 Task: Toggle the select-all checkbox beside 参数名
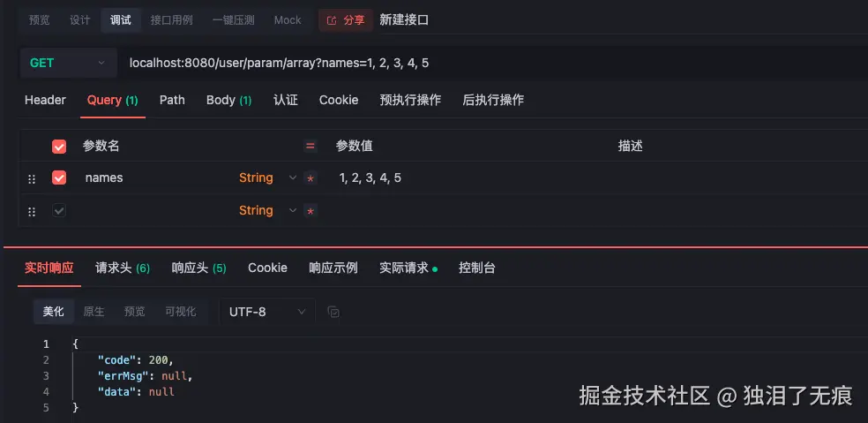coord(59,146)
